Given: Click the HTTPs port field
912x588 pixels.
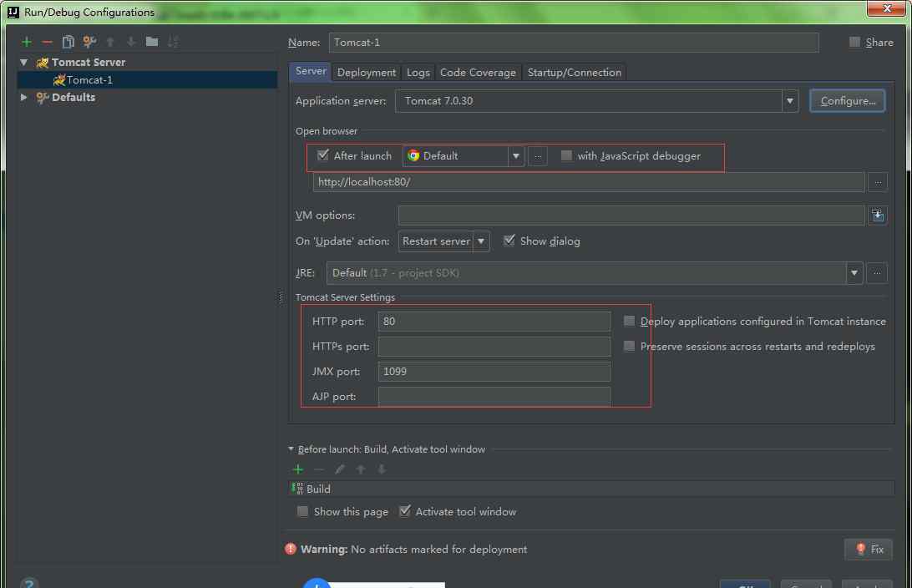Looking at the screenshot, I should [494, 346].
